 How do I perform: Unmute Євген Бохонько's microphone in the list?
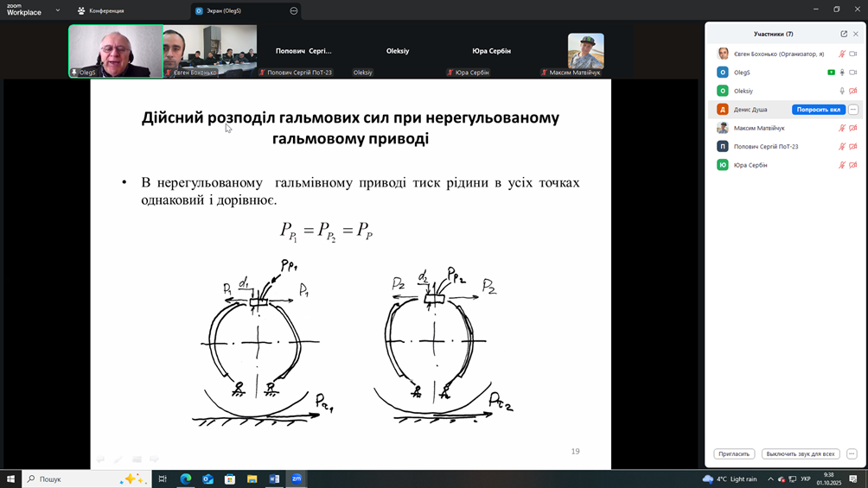tap(842, 54)
